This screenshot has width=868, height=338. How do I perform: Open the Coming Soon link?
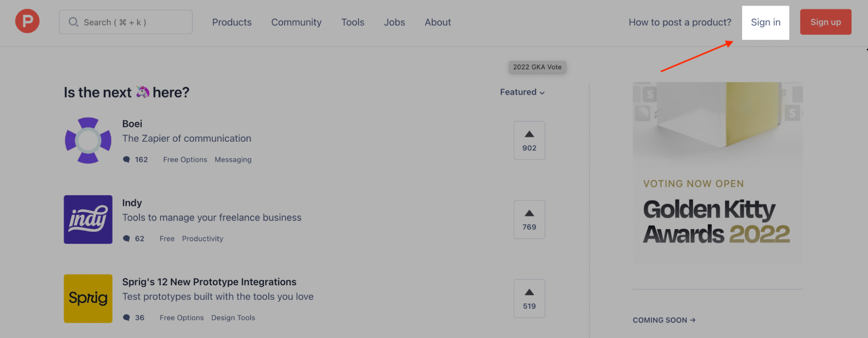[x=664, y=320]
